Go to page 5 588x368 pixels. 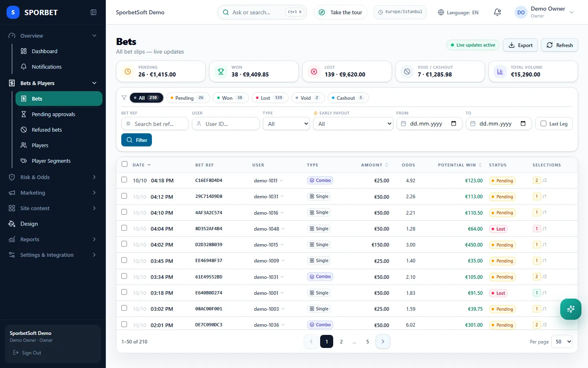[367, 341]
